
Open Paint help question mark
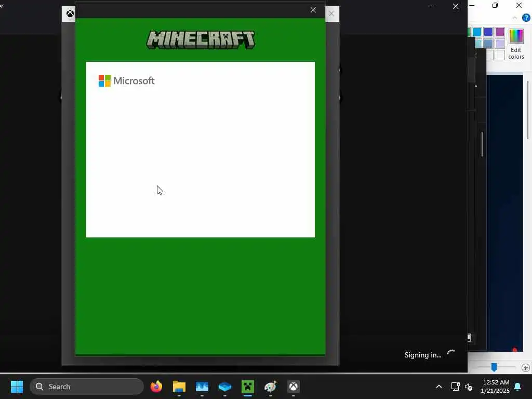point(526,18)
